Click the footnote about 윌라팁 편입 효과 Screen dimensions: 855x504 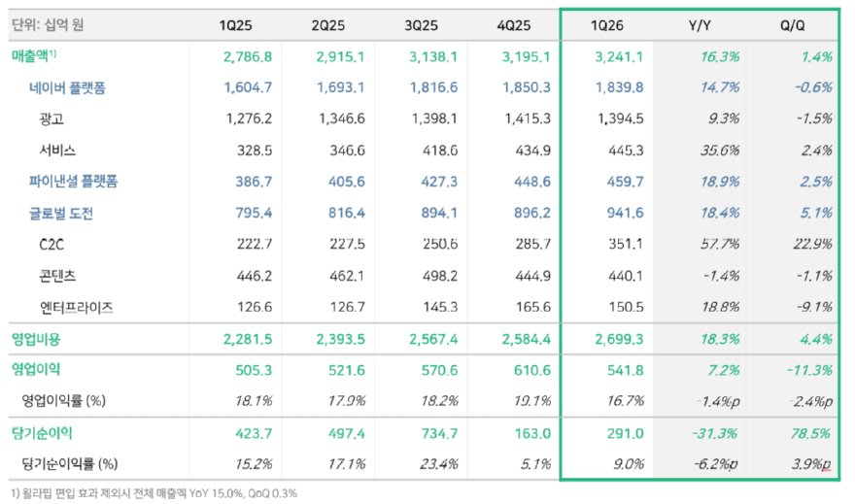(x=154, y=493)
